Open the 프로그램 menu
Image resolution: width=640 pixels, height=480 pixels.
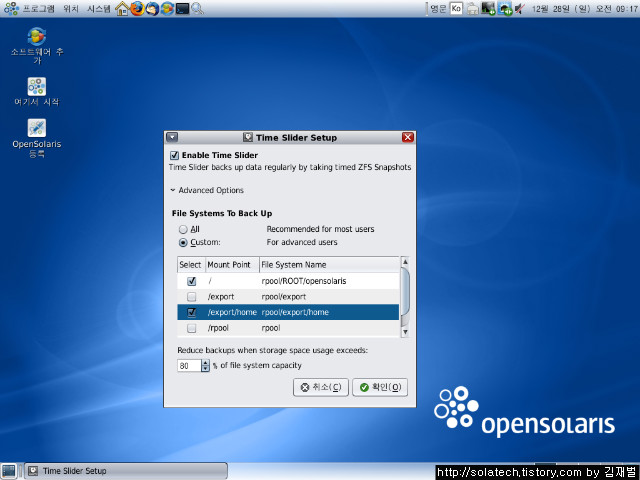(x=38, y=9)
